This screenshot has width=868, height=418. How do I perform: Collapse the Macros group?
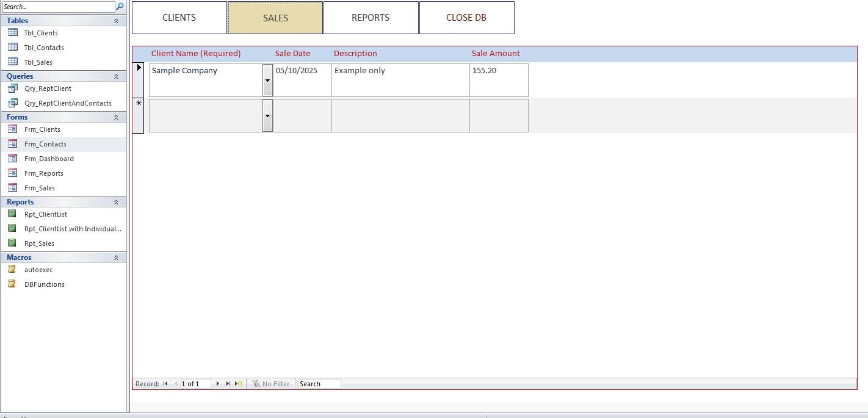pyautogui.click(x=116, y=258)
